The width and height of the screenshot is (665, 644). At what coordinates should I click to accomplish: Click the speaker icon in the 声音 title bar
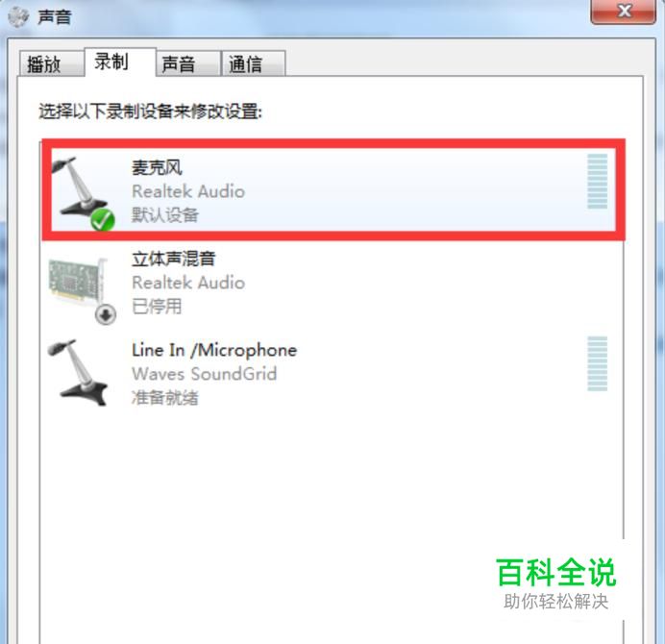coord(18,17)
